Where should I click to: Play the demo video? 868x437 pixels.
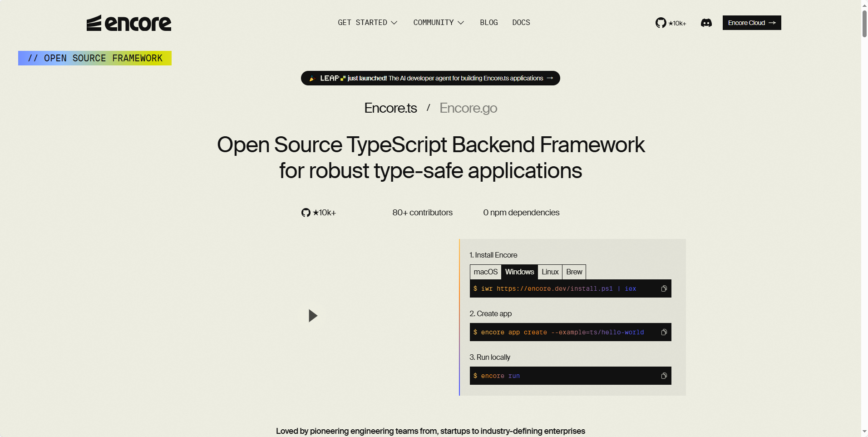coord(313,316)
